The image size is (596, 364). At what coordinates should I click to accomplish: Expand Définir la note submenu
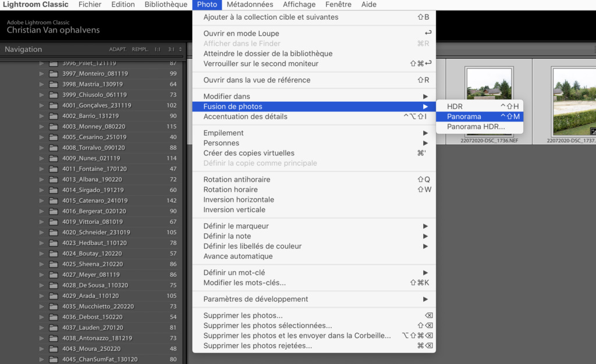[x=314, y=236]
